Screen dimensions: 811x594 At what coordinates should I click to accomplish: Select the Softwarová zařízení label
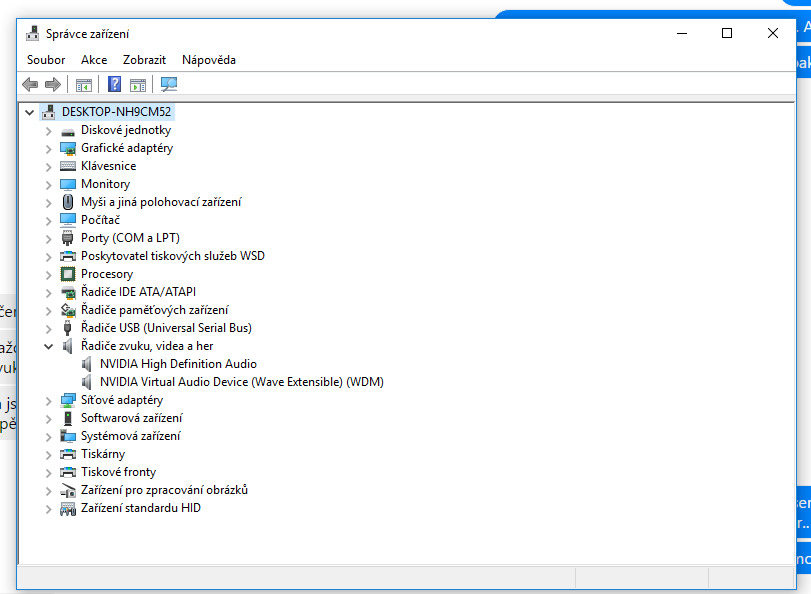pyautogui.click(x=132, y=418)
